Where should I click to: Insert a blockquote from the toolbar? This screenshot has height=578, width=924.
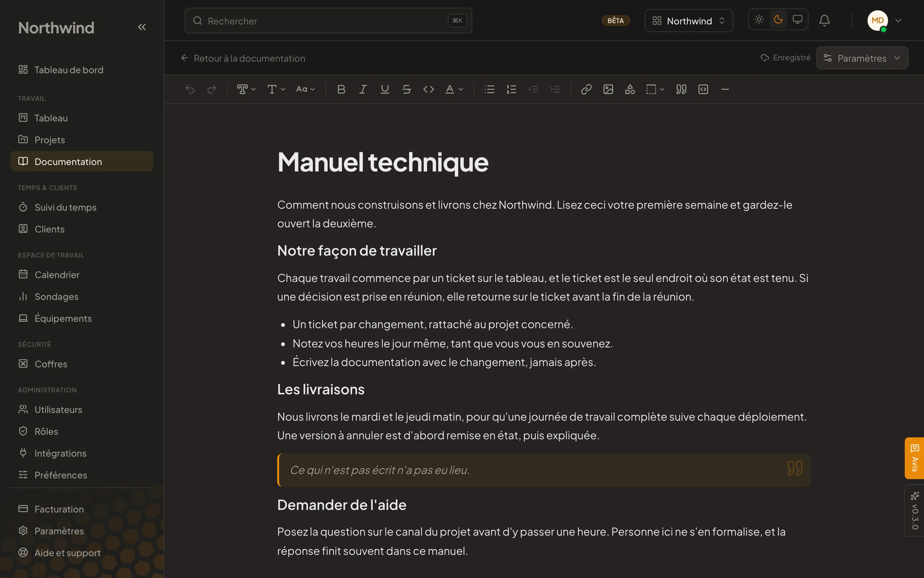[x=681, y=90]
